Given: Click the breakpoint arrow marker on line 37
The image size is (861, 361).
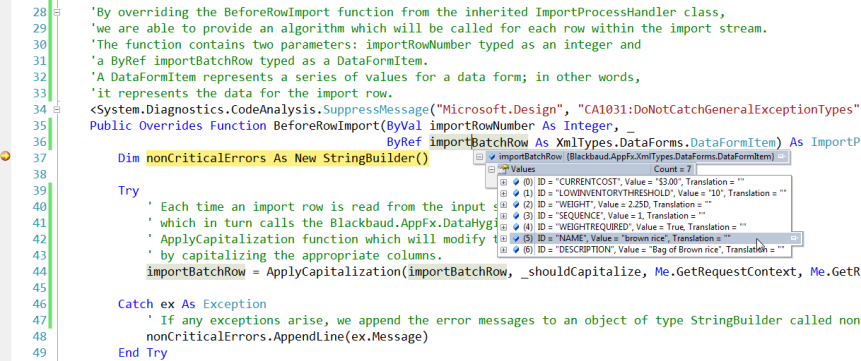Looking at the screenshot, I should (x=5, y=157).
